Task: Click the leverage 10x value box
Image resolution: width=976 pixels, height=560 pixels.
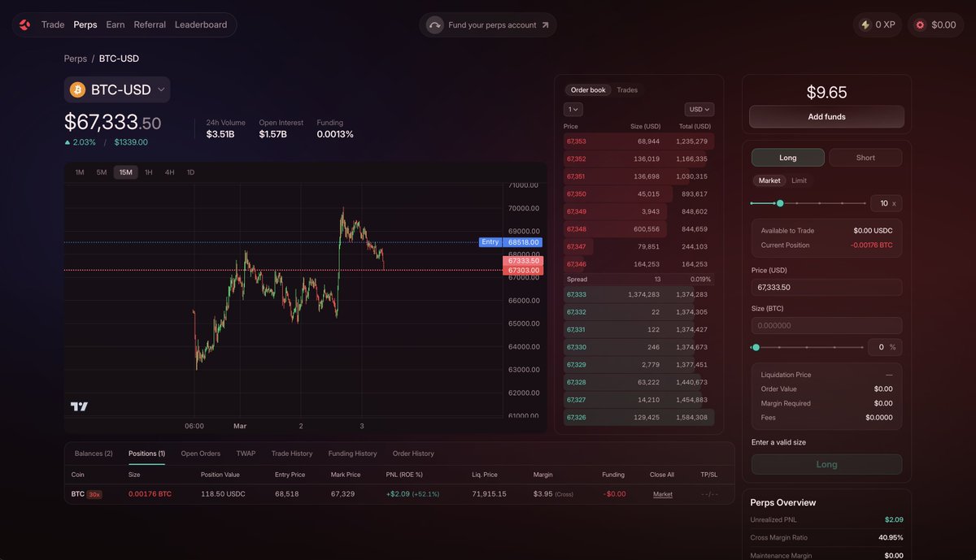Action: click(x=886, y=203)
